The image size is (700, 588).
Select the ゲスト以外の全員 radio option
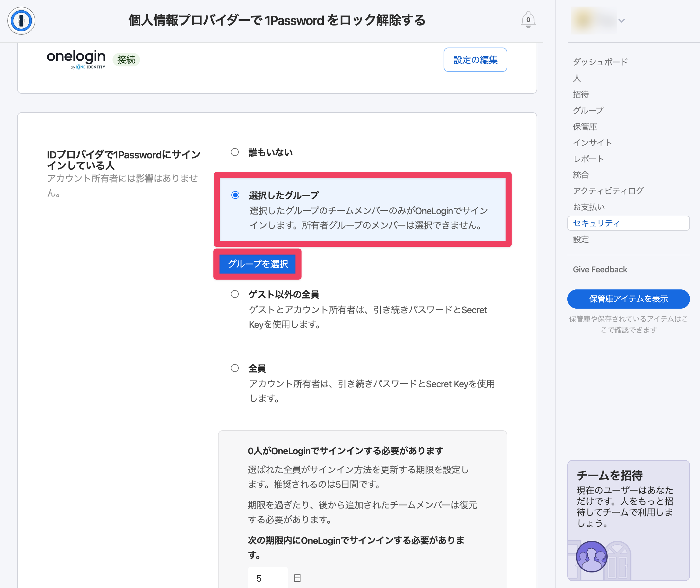(235, 294)
